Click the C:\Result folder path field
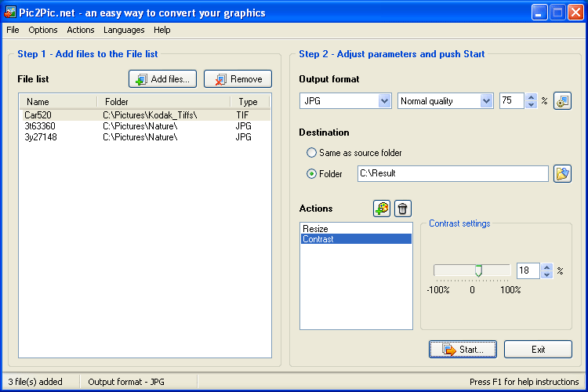This screenshot has width=588, height=392. click(x=453, y=174)
